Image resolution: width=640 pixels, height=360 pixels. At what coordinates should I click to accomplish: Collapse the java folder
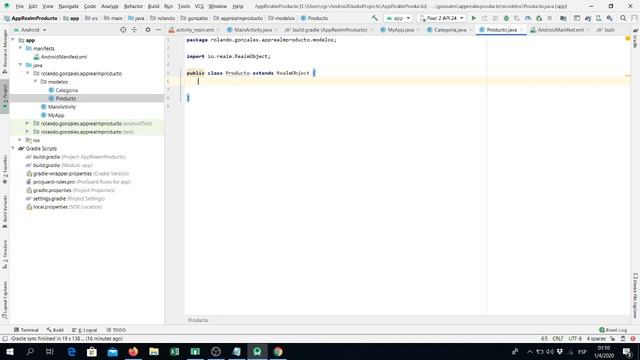coord(20,65)
